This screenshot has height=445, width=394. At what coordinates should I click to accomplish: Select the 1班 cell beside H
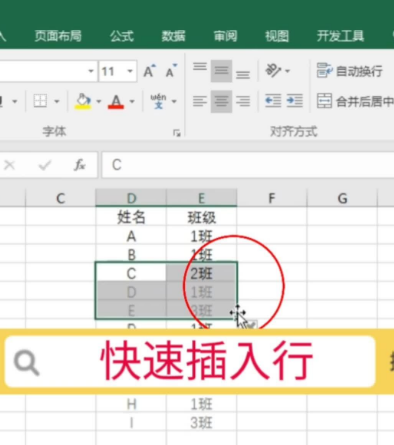pos(202,404)
